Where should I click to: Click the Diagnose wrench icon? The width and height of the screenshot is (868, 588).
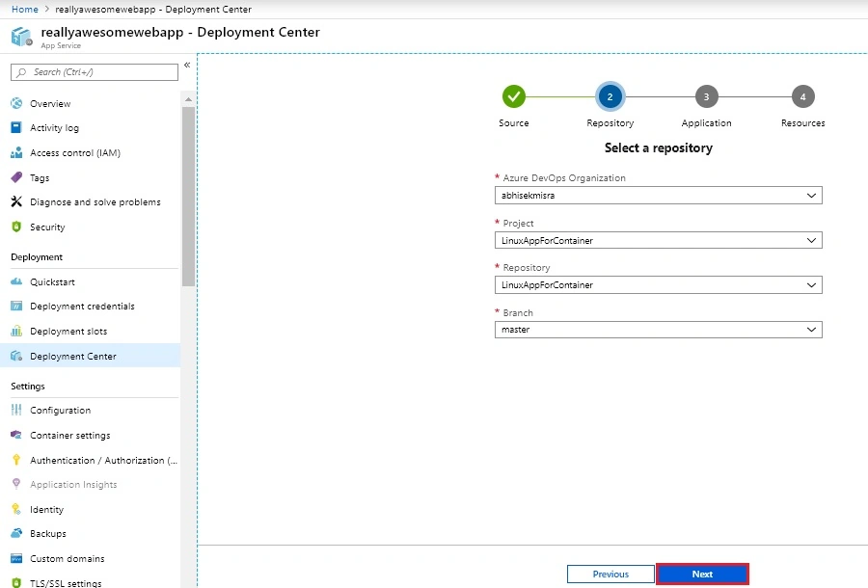click(16, 201)
